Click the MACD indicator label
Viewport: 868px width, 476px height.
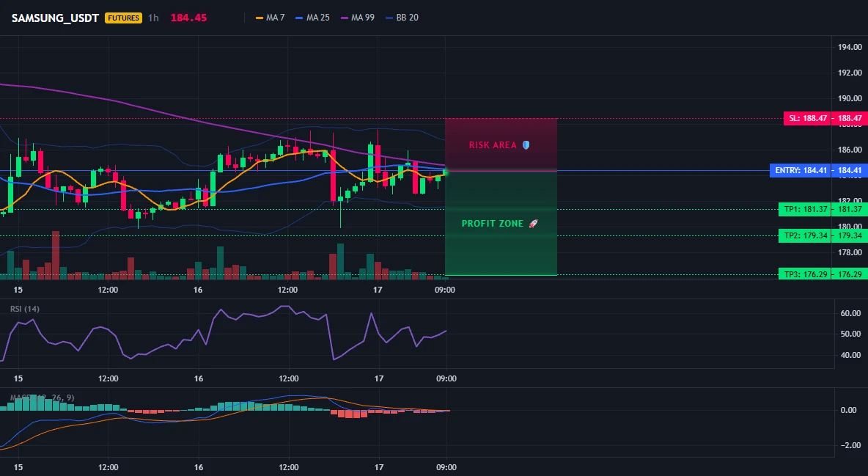coord(42,398)
